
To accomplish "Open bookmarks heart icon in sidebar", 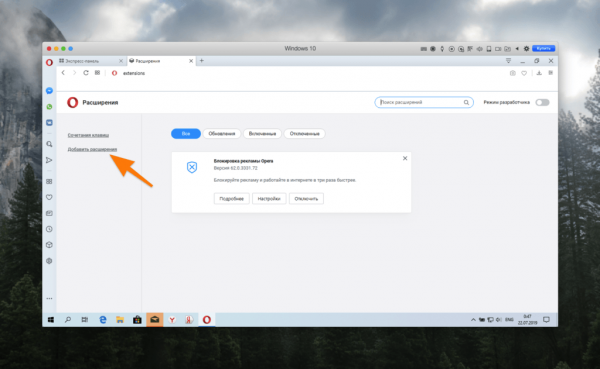I will coord(49,197).
